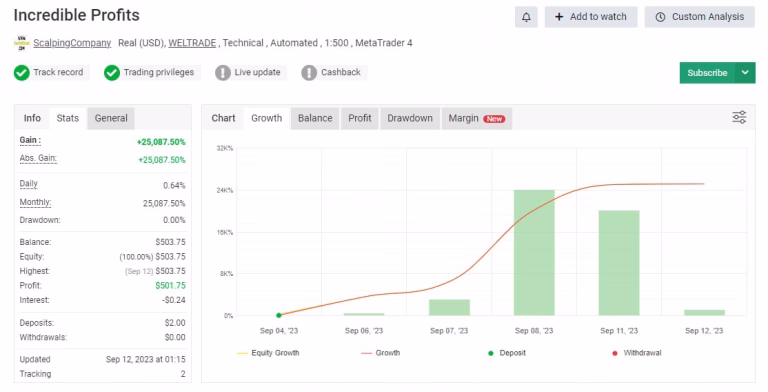Open the WELTRADE broker link
This screenshot has width=768, height=392.
[x=192, y=43]
